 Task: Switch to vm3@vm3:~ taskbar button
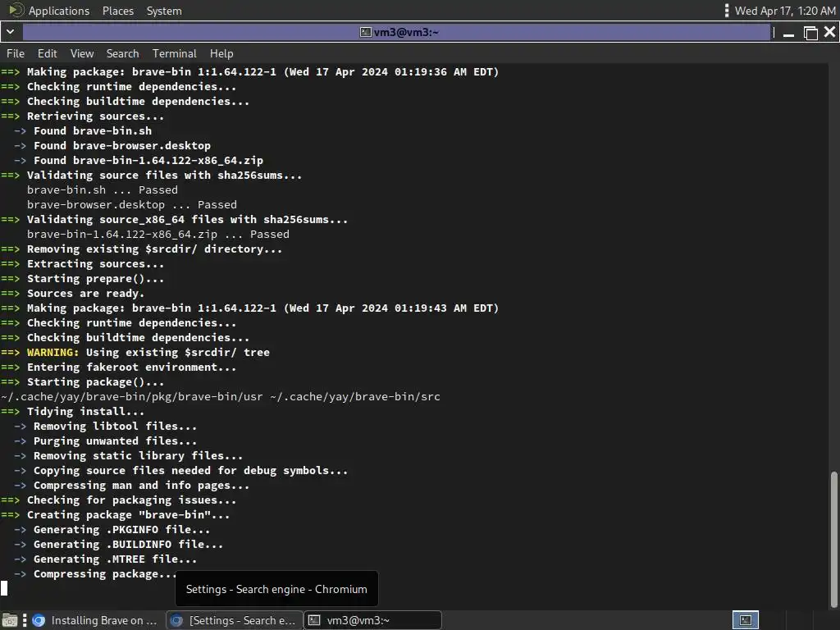tap(373, 620)
